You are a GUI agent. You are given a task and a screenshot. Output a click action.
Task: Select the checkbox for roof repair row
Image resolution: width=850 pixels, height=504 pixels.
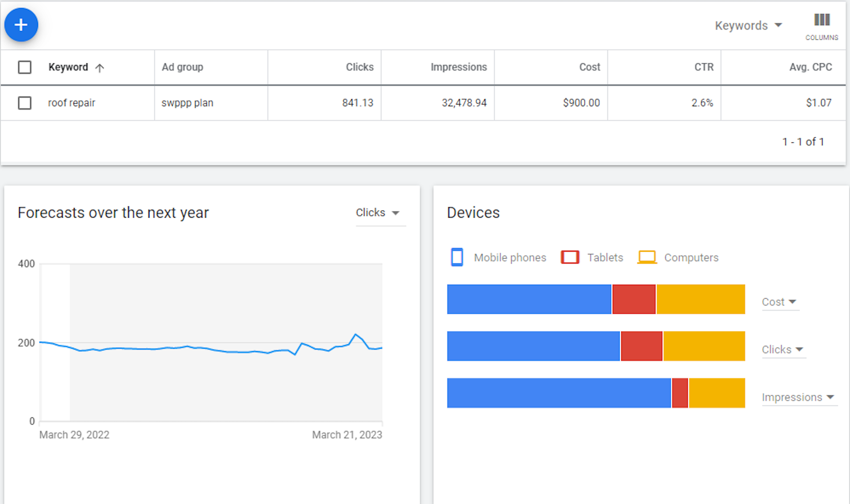pyautogui.click(x=25, y=103)
